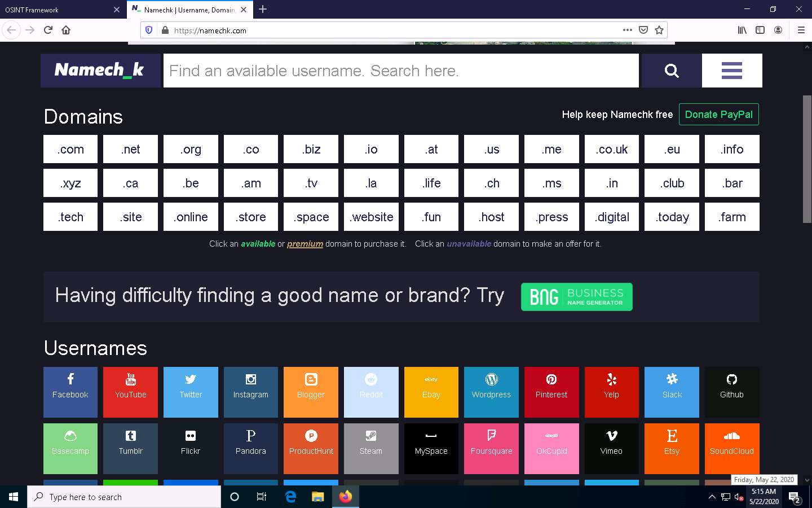Check username on Pandora tile

click(251, 449)
